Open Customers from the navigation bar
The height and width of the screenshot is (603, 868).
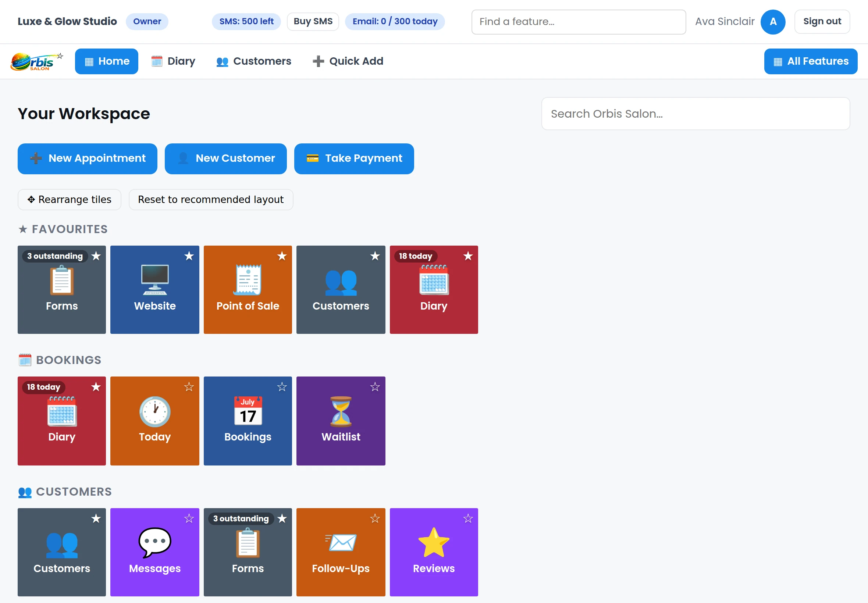(254, 61)
